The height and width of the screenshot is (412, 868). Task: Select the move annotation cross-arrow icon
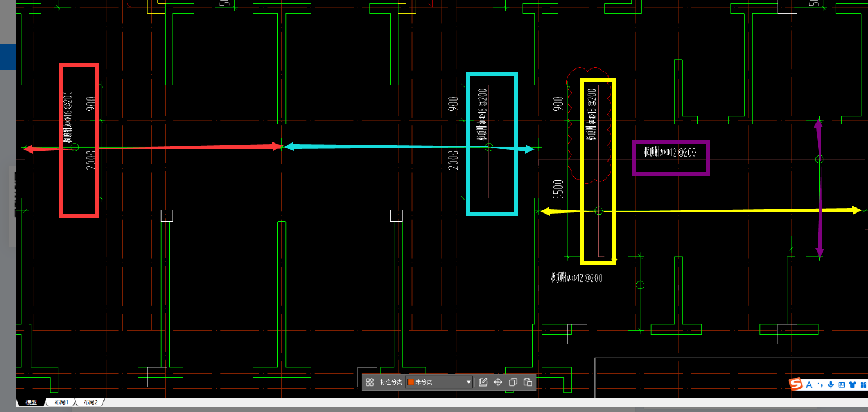point(498,382)
